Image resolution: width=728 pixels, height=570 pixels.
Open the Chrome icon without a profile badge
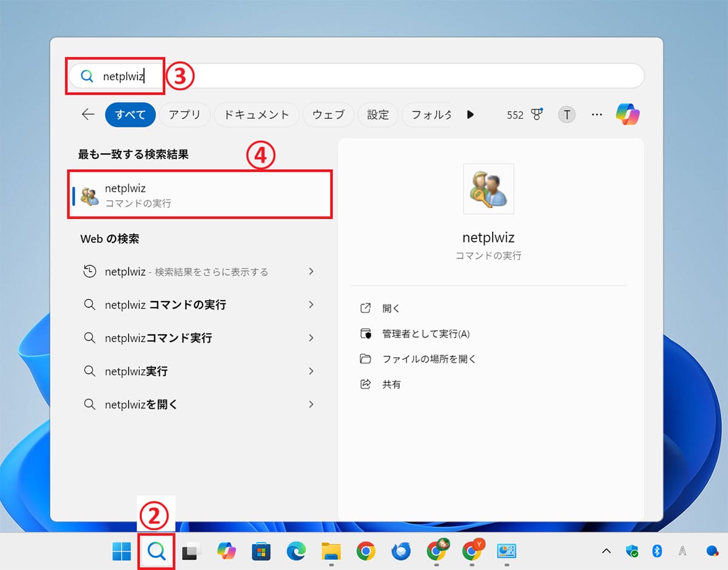[365, 551]
